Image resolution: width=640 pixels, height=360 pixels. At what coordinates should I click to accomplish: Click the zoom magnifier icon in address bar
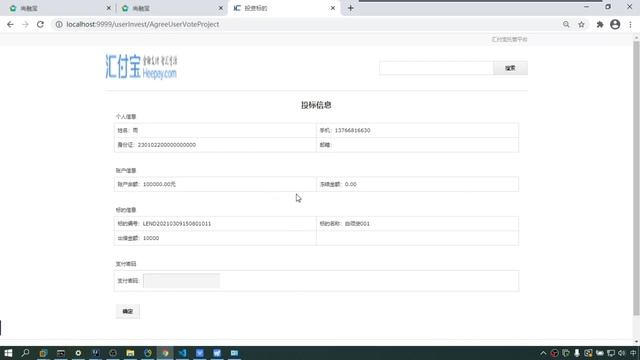point(566,24)
